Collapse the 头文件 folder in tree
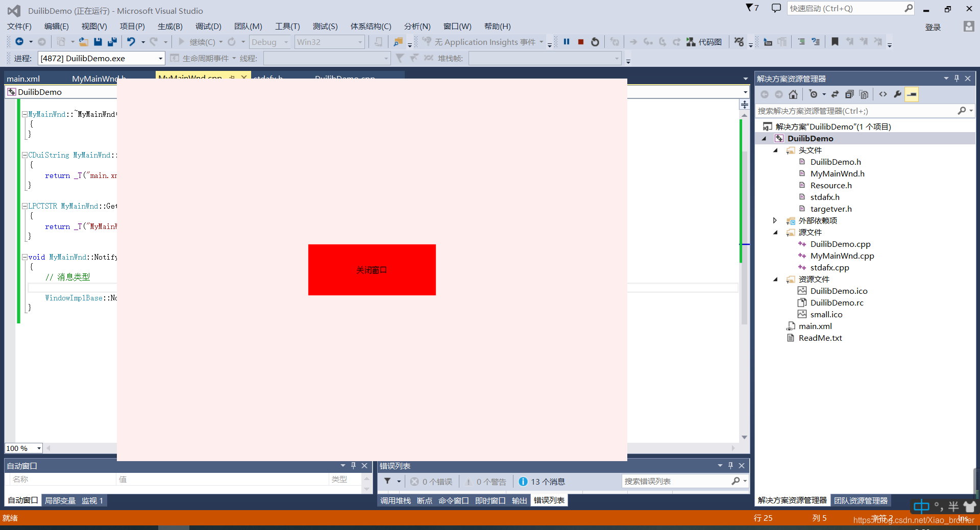Screen dimensions: 980x530 click(776, 150)
